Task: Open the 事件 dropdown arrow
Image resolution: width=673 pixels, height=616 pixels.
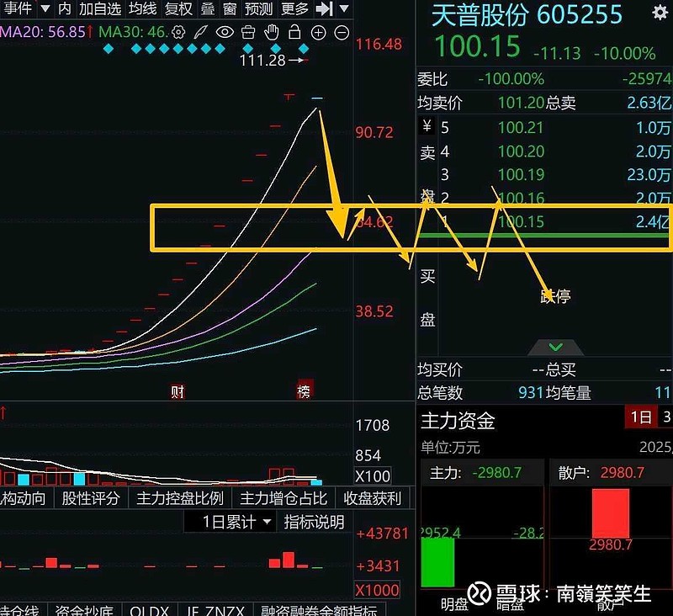Action: 45,10
